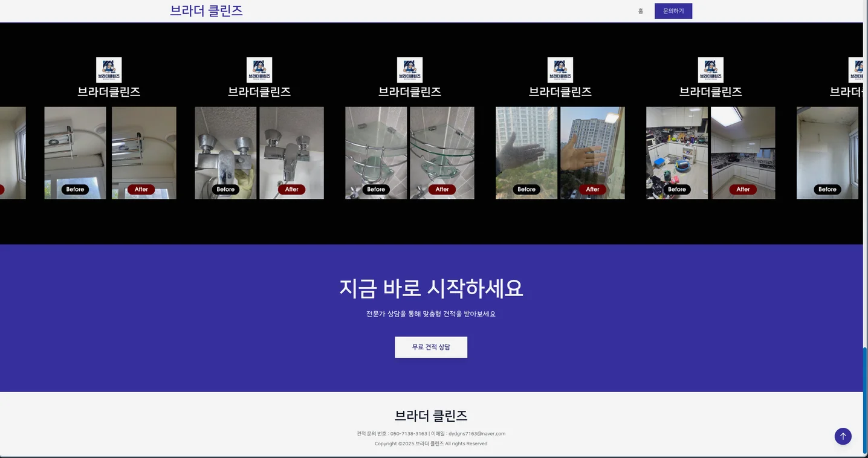View the Before photo of the dusty window

click(526, 152)
